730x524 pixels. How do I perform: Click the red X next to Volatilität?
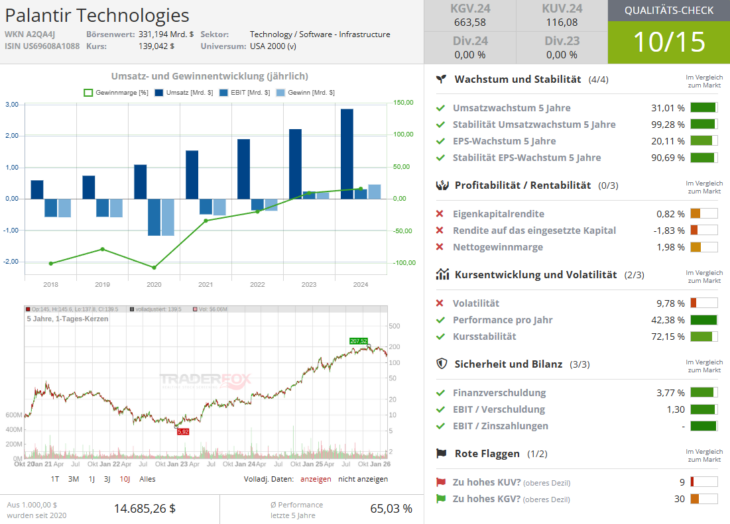click(440, 303)
